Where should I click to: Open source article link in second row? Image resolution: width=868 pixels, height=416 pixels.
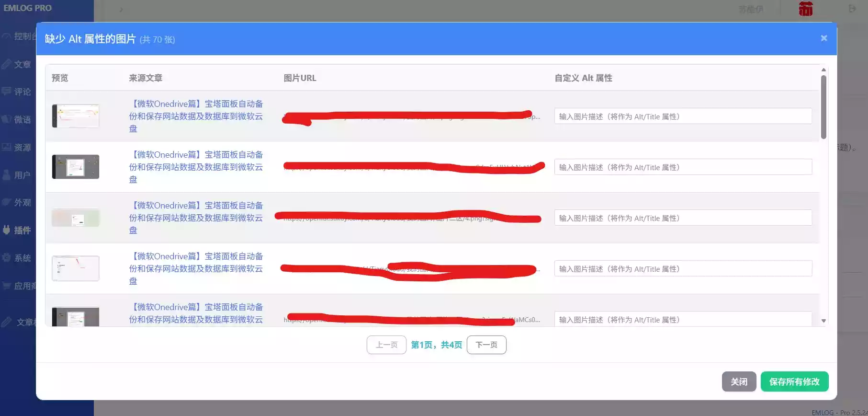pyautogui.click(x=196, y=167)
